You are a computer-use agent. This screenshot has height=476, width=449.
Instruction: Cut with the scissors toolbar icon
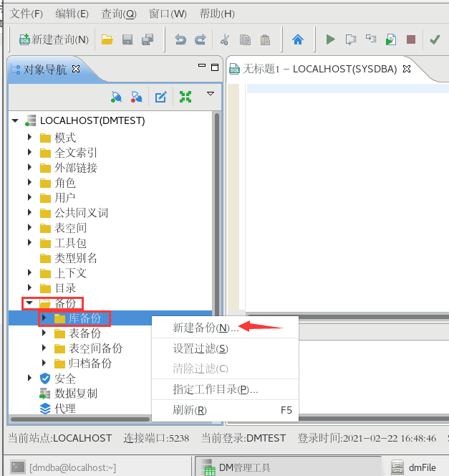pos(225,39)
